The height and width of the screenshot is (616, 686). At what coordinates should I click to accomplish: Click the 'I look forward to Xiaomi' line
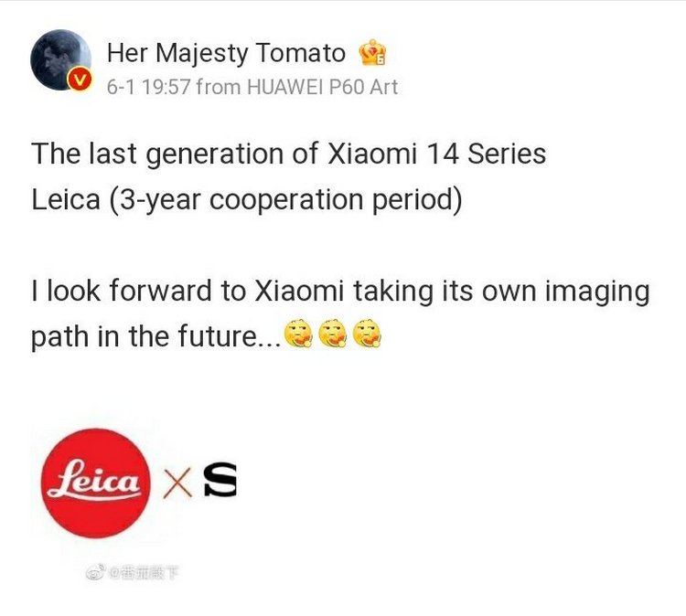340,292
